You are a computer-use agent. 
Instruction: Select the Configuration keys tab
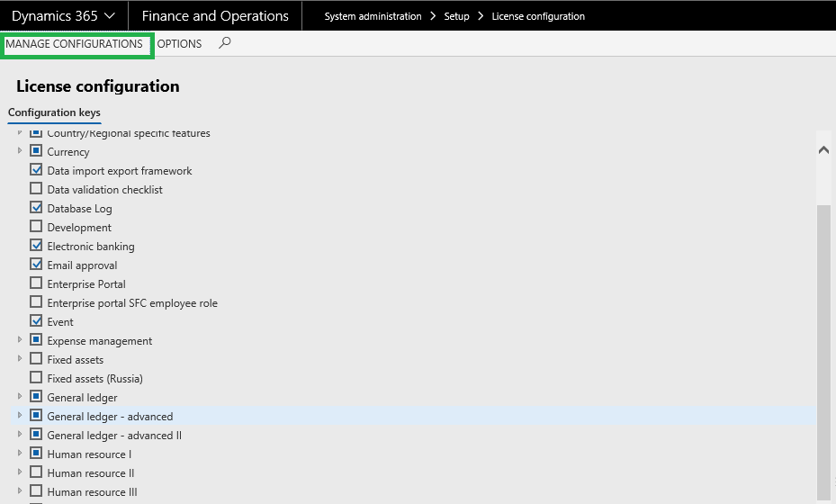click(54, 112)
